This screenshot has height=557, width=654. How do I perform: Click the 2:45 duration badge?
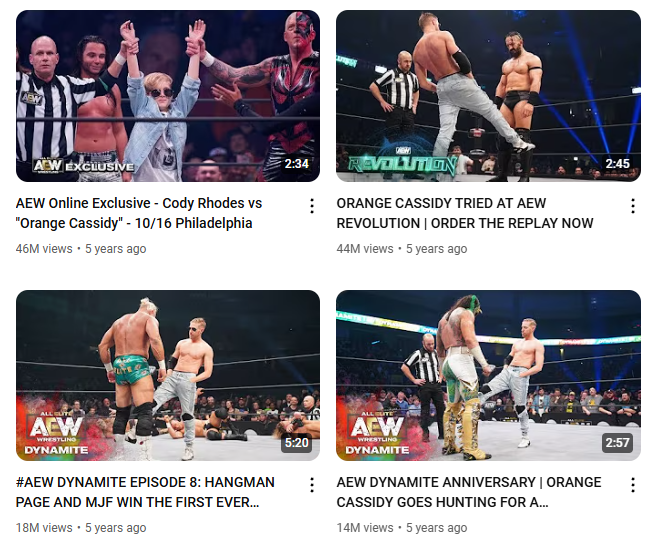point(617,164)
